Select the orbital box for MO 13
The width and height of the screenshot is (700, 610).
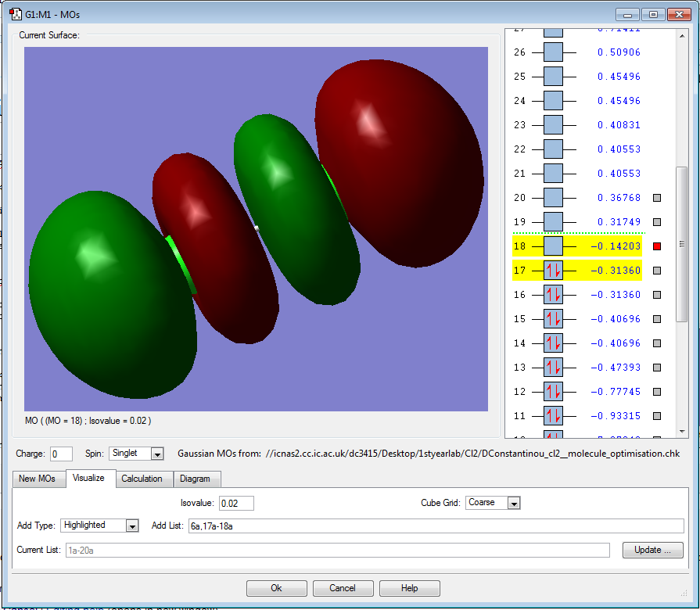coord(553,368)
